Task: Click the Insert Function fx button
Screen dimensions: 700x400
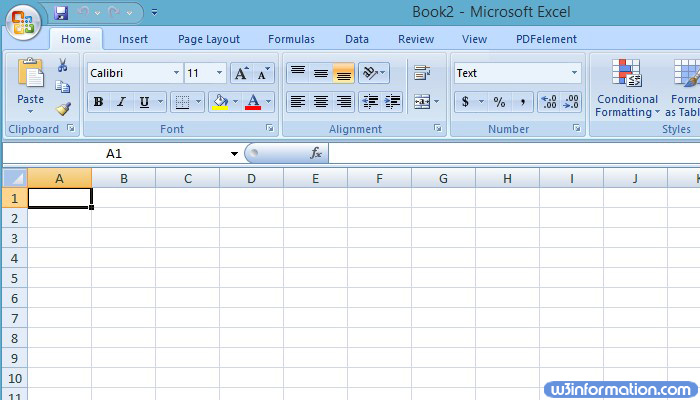Action: point(316,153)
